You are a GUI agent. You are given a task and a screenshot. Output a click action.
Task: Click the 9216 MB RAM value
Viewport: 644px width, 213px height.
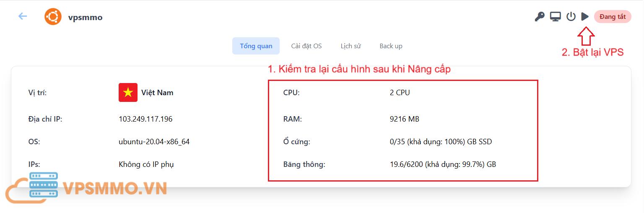coord(404,119)
